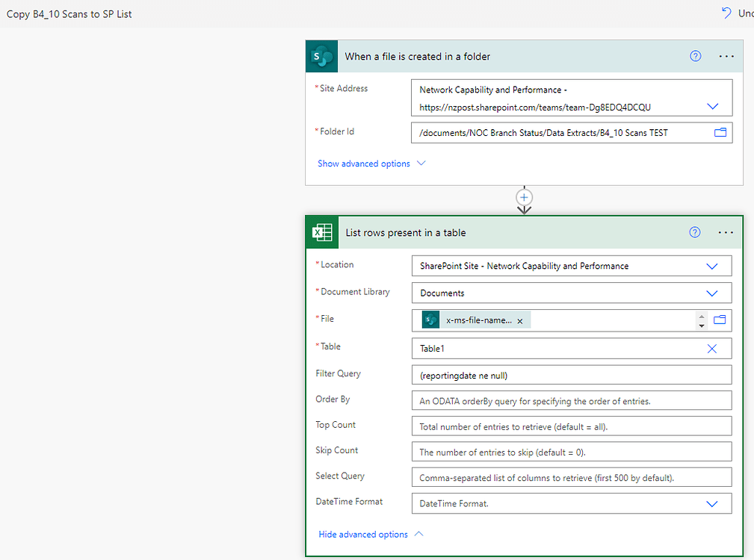Click the Excel connector icon
The width and height of the screenshot is (754, 560).
click(x=321, y=232)
